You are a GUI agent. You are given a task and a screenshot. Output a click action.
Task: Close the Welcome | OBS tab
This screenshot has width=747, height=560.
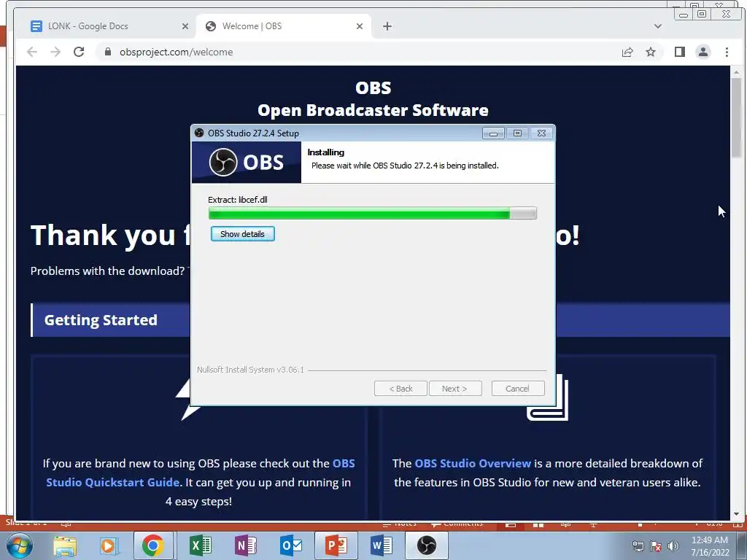tap(360, 26)
